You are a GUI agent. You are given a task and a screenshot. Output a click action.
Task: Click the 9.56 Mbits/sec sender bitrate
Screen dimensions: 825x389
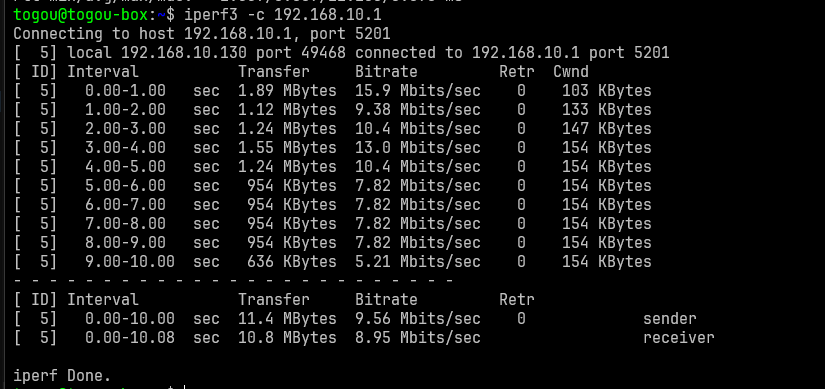[x=418, y=318]
